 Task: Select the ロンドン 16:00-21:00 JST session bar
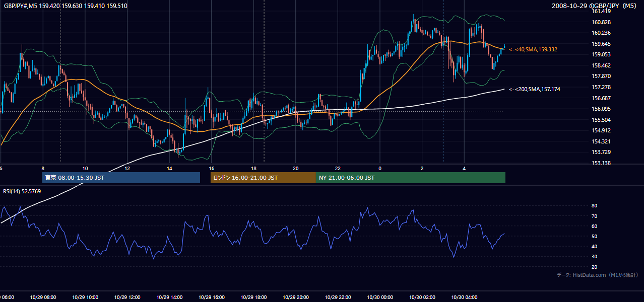click(x=263, y=178)
